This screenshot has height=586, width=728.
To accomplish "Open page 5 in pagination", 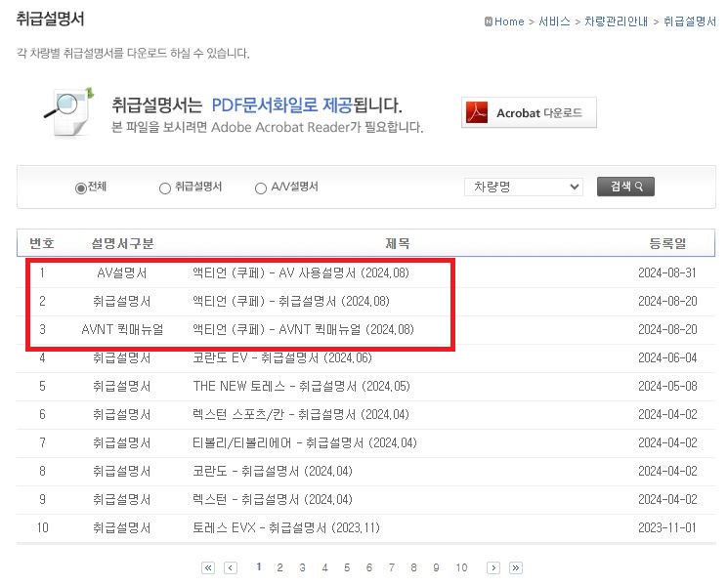I will 347,567.
